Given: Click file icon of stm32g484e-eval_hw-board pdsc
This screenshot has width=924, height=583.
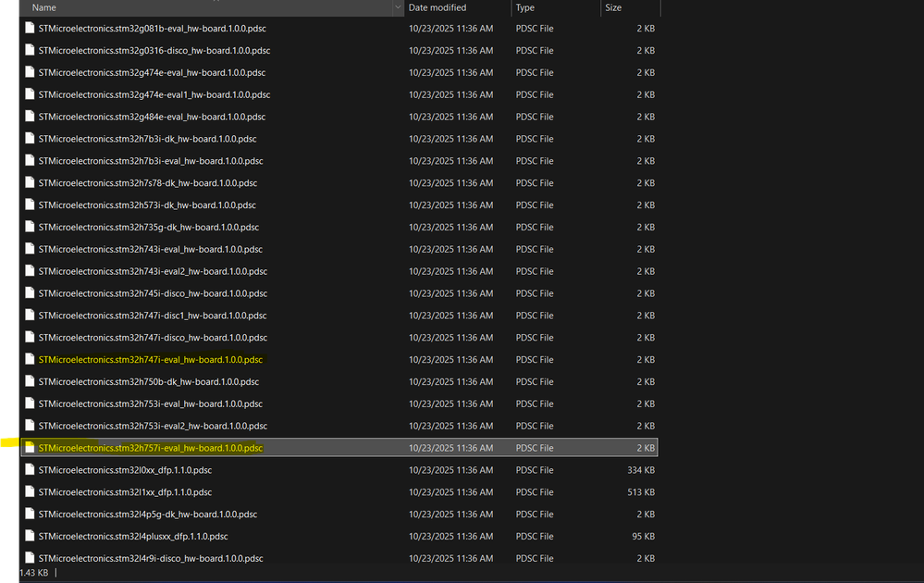Looking at the screenshot, I should (x=30, y=116).
